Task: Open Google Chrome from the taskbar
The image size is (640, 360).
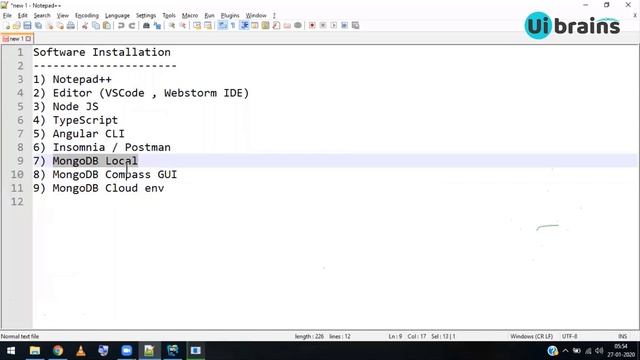Action: 58,351
